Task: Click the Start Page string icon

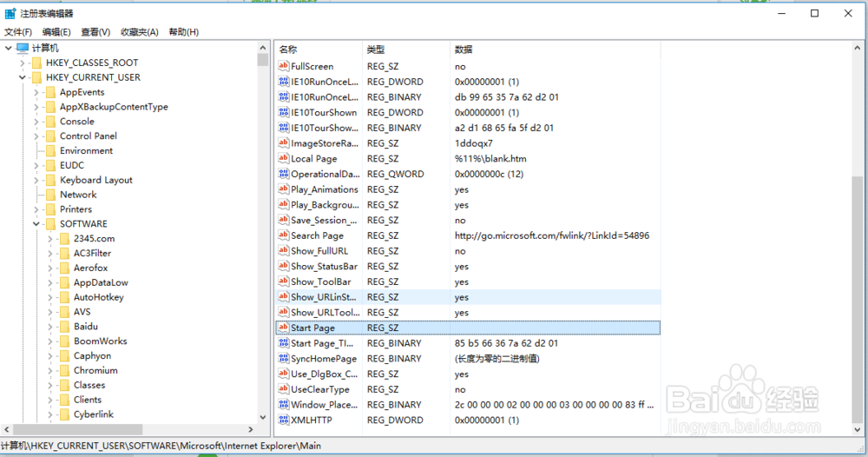Action: tap(284, 328)
